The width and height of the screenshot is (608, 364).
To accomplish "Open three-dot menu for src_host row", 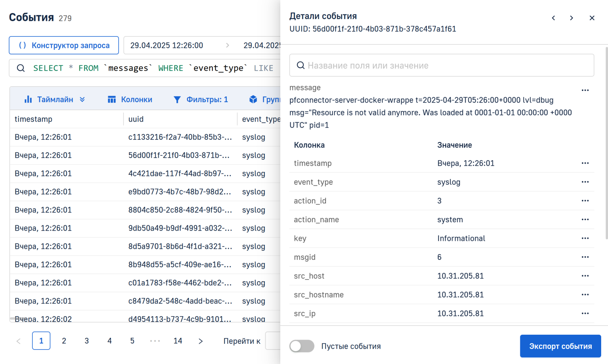I will pyautogui.click(x=585, y=276).
